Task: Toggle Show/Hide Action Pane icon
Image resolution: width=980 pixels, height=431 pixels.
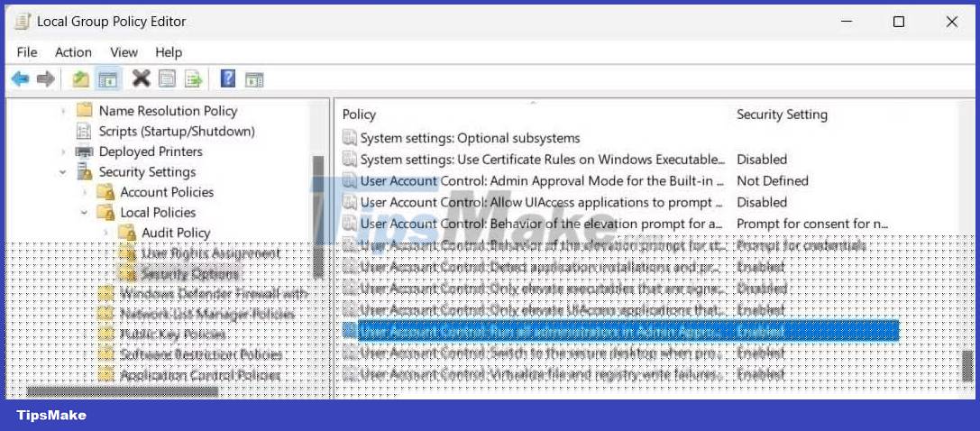Action: 254,79
